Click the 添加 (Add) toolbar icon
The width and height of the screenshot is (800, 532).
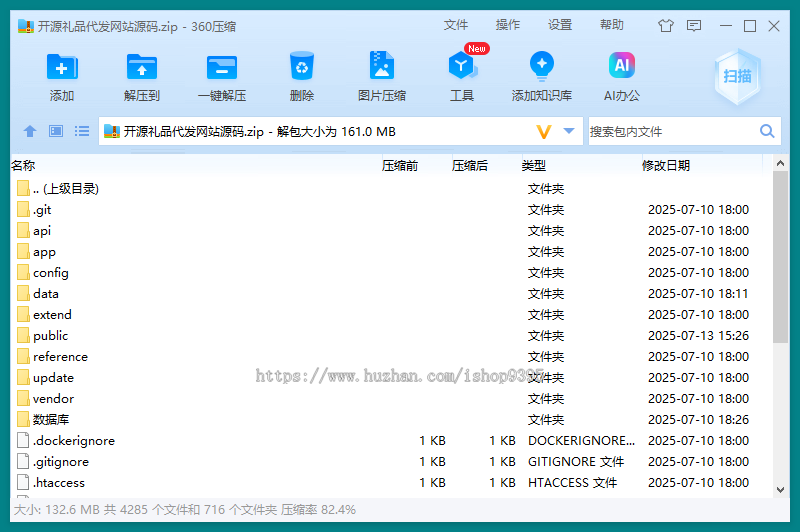tap(62, 67)
